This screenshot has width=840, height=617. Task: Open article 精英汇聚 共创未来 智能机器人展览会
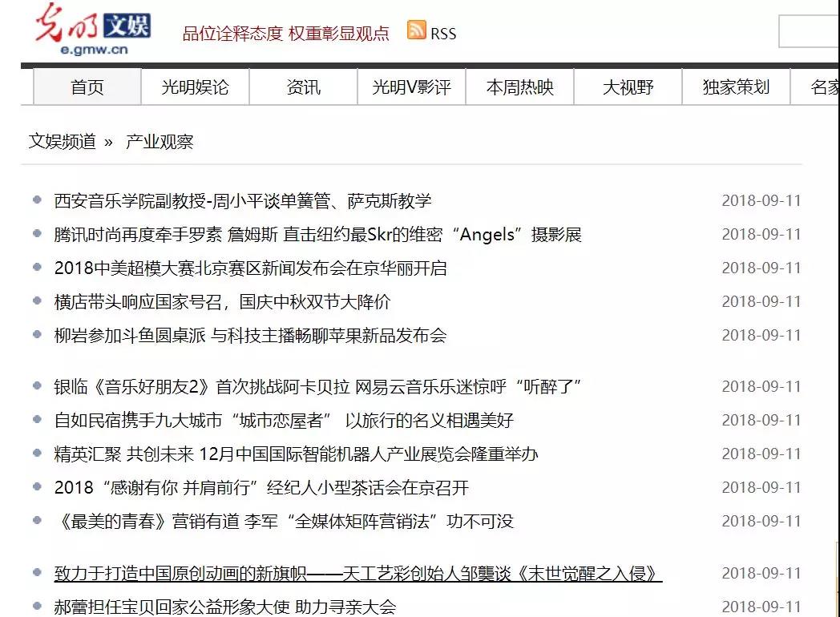click(x=297, y=454)
